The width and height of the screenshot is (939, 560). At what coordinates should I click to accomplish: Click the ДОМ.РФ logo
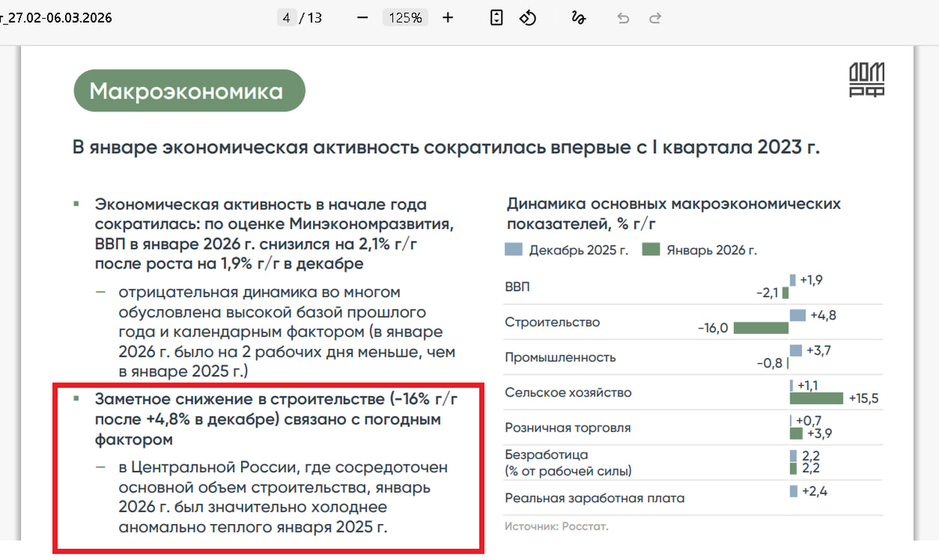pos(867,81)
